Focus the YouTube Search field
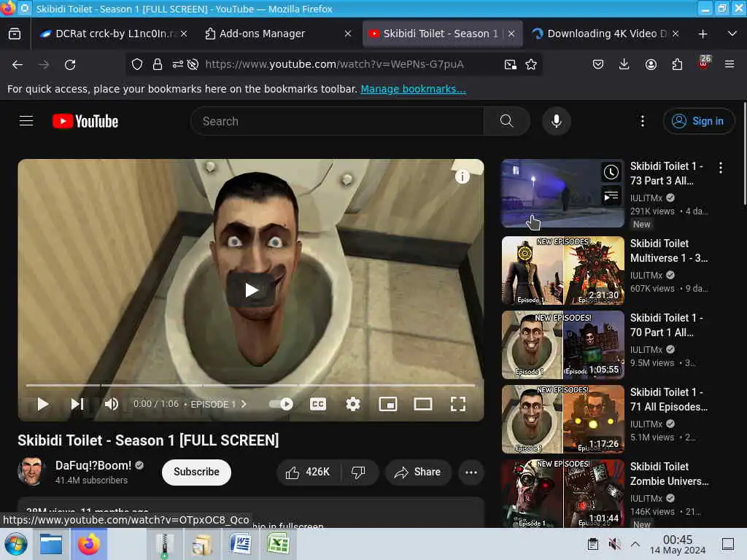 pos(337,121)
